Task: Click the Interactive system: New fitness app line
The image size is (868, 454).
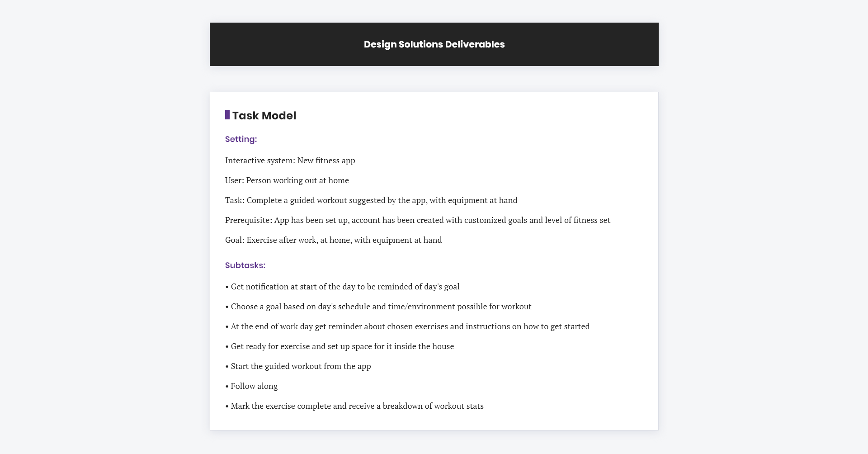Action: tap(290, 161)
